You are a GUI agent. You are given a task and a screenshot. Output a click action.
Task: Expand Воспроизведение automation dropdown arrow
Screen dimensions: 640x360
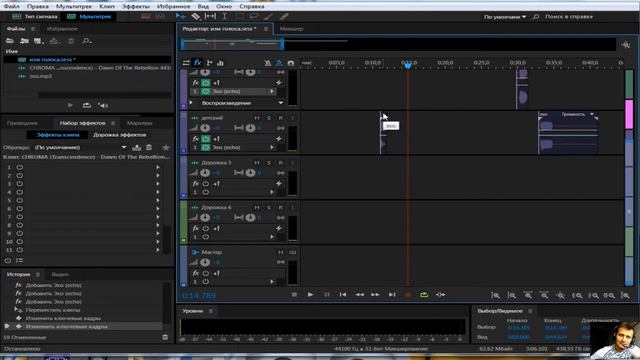[280, 103]
